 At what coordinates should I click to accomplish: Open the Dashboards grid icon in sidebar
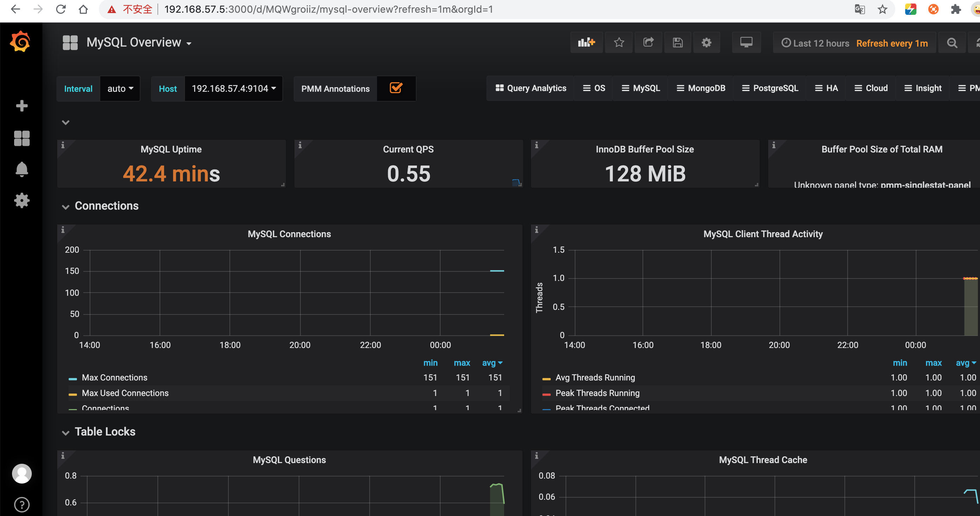point(22,138)
